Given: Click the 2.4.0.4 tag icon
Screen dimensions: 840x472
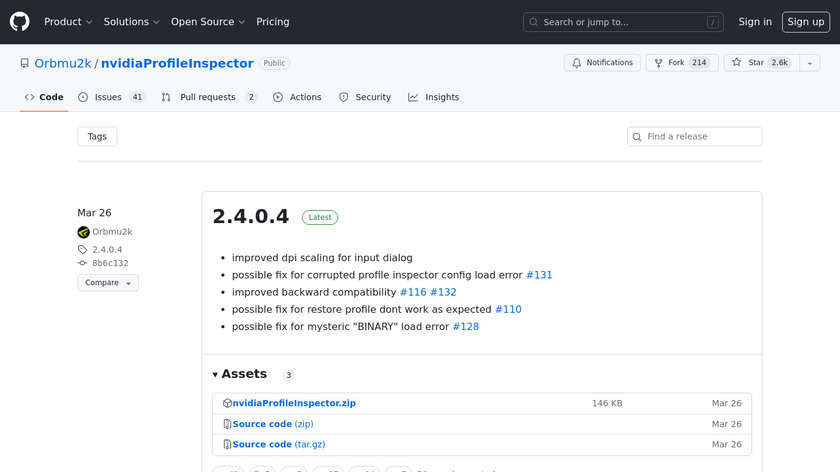Looking at the screenshot, I should point(83,250).
